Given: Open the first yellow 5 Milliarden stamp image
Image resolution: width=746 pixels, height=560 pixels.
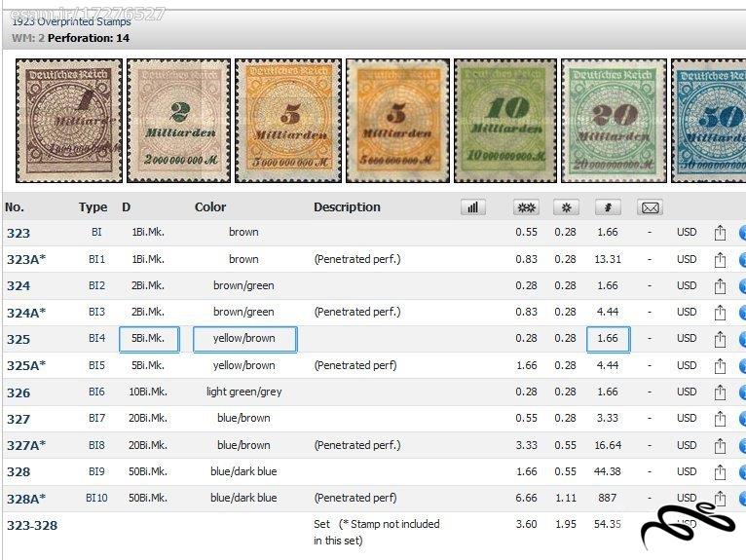Looking at the screenshot, I should 288,121.
